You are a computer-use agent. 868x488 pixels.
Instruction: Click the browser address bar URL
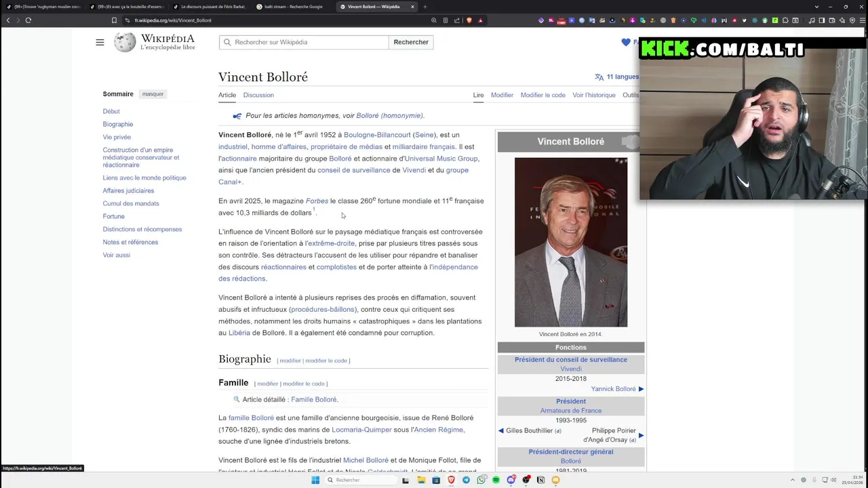(x=173, y=20)
